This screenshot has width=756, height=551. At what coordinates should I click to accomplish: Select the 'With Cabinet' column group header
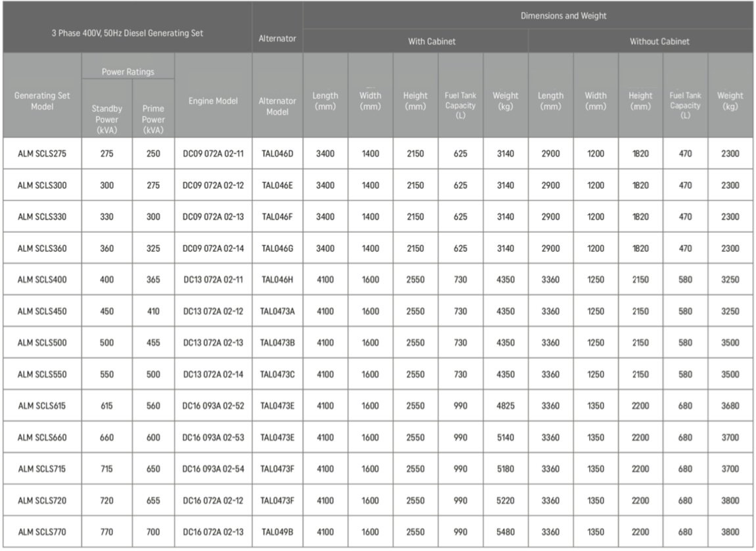(431, 41)
